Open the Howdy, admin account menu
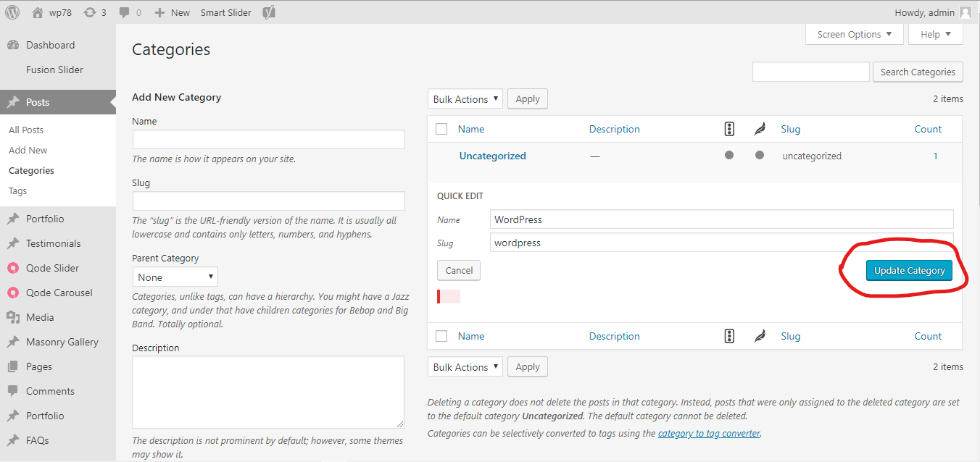 tap(934, 12)
